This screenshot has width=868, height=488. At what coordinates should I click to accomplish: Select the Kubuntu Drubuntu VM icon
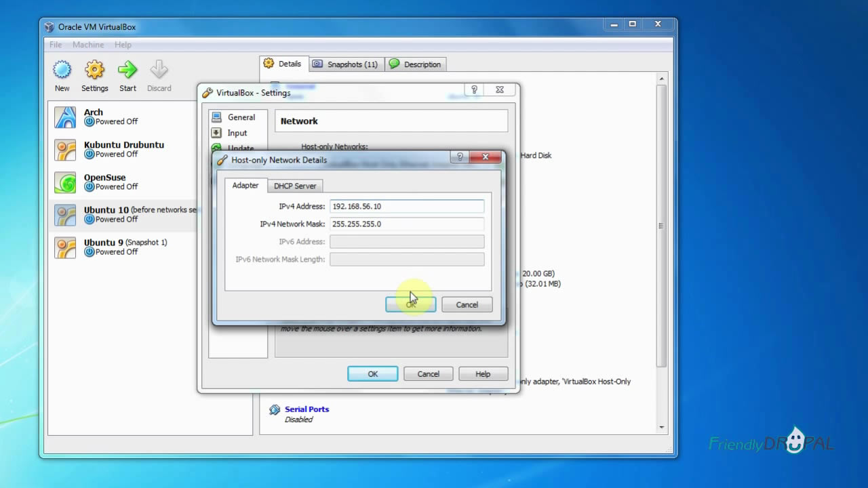coord(66,150)
